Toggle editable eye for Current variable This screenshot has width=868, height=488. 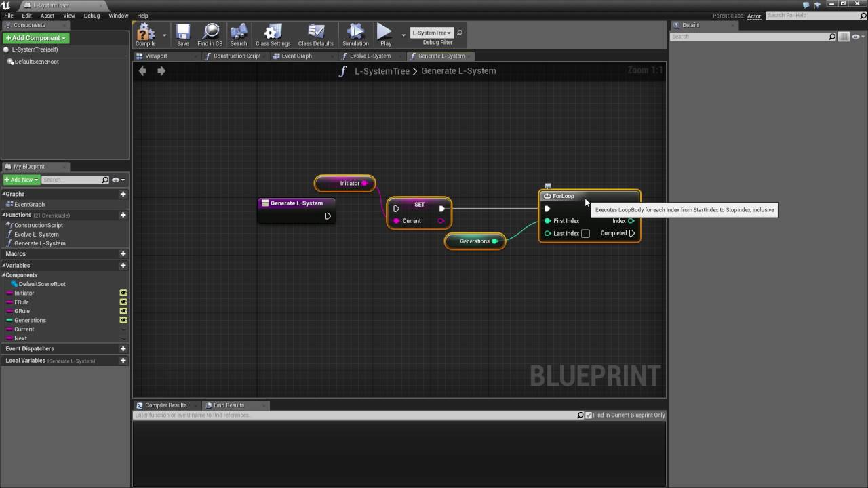[x=123, y=329]
